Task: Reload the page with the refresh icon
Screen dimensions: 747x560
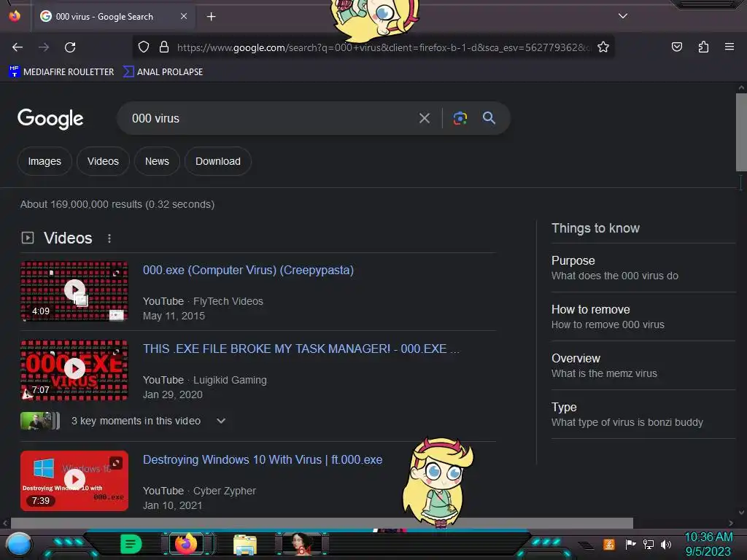Action: click(x=70, y=47)
